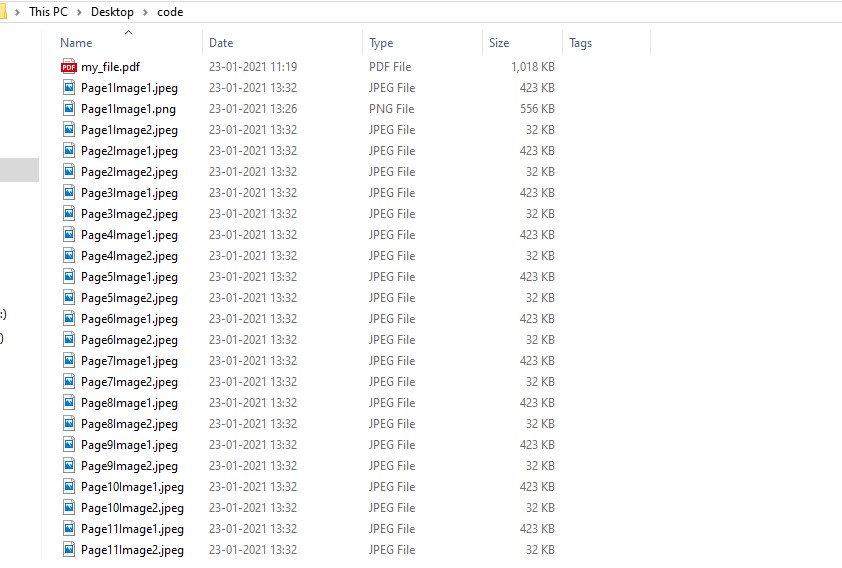The image size is (842, 568).
Task: Expand the chevron after This PC breadcrumb
Action: [x=83, y=12]
